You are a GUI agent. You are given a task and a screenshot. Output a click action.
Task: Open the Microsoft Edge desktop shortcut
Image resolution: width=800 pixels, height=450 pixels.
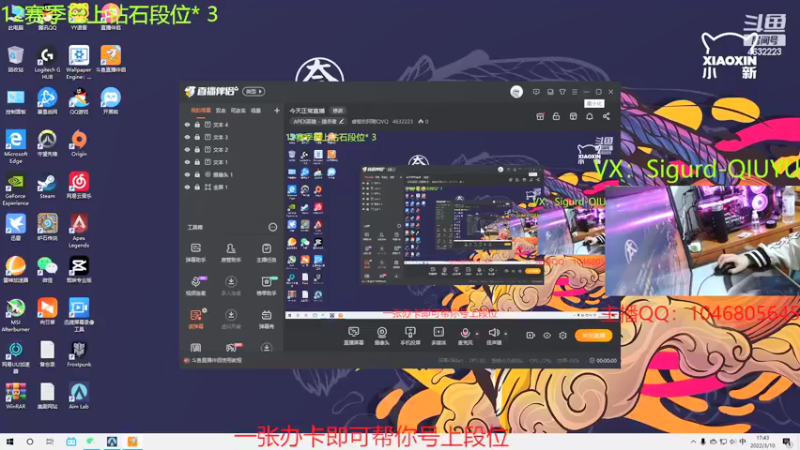[x=15, y=147]
